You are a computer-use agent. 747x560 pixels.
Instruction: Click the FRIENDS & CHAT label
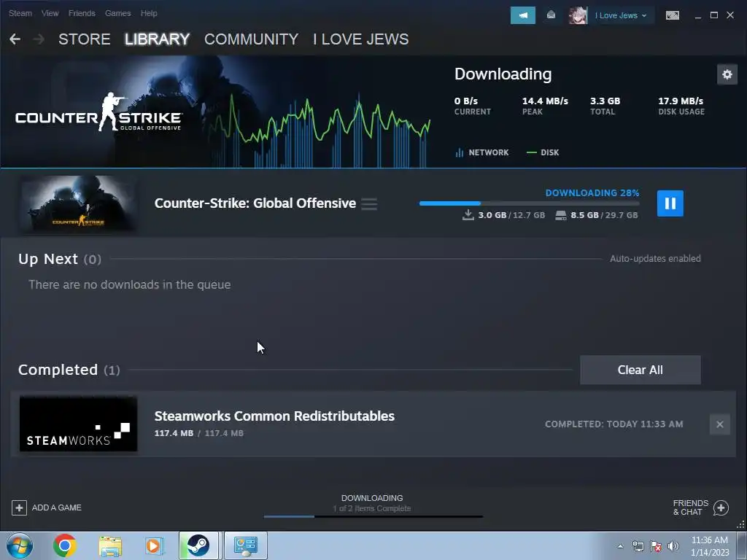690,507
